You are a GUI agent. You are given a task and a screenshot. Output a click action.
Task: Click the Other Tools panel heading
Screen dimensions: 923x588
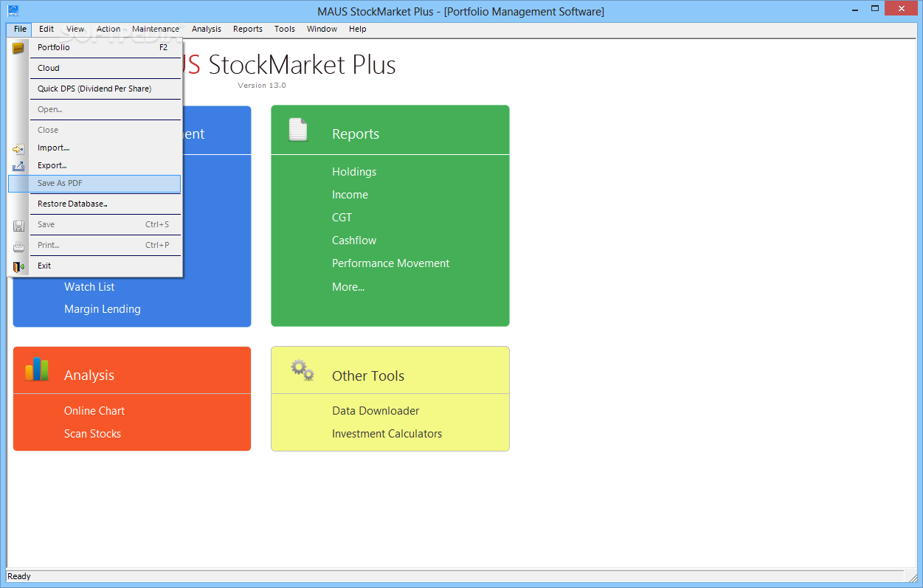[368, 376]
